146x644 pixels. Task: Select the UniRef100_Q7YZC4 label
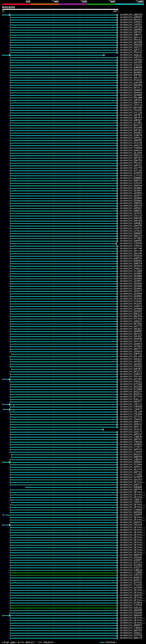point(131,417)
